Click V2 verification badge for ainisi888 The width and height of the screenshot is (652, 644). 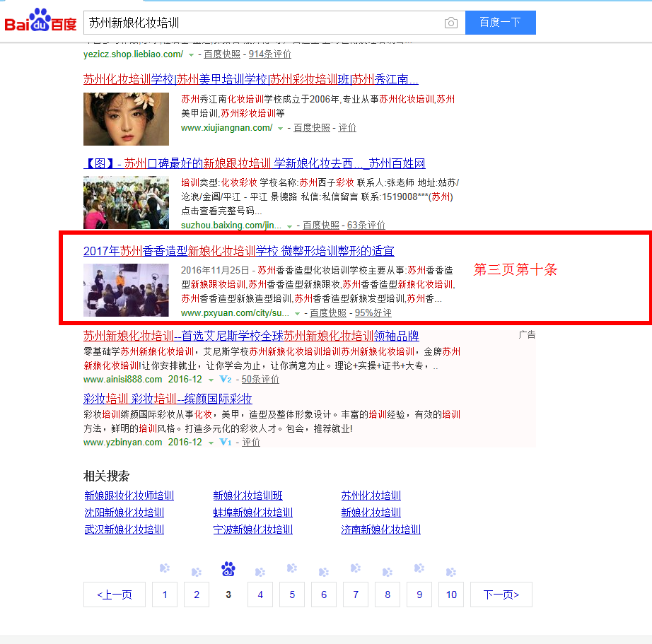pos(226,379)
